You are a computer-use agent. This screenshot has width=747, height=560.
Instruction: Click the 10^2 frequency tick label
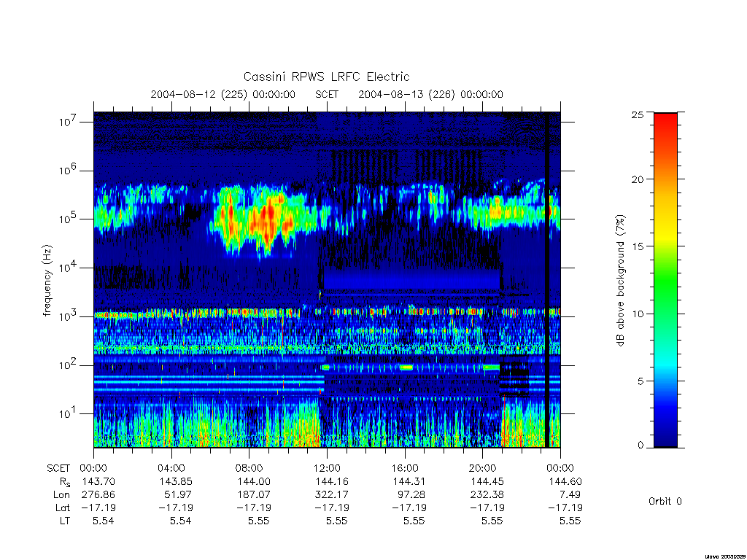pyautogui.click(x=68, y=365)
